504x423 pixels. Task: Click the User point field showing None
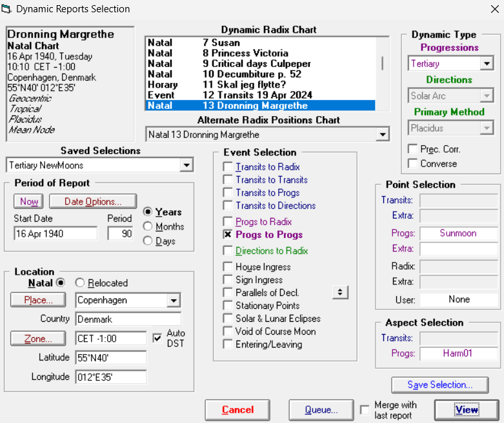(x=459, y=299)
